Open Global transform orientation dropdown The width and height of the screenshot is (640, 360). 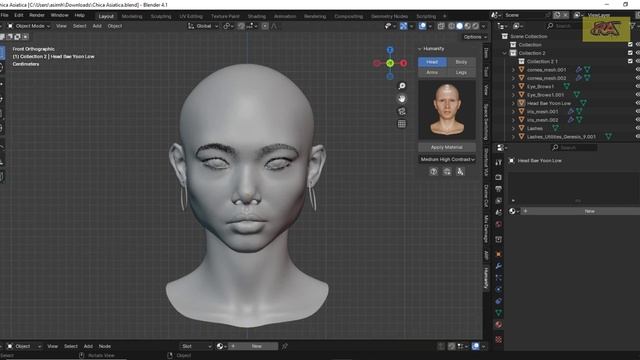click(x=203, y=26)
